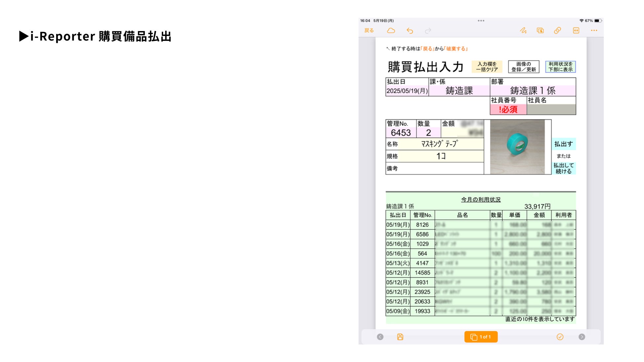Tap 戻る to go back
Viewport: 644px width, 362px height.
(369, 30)
